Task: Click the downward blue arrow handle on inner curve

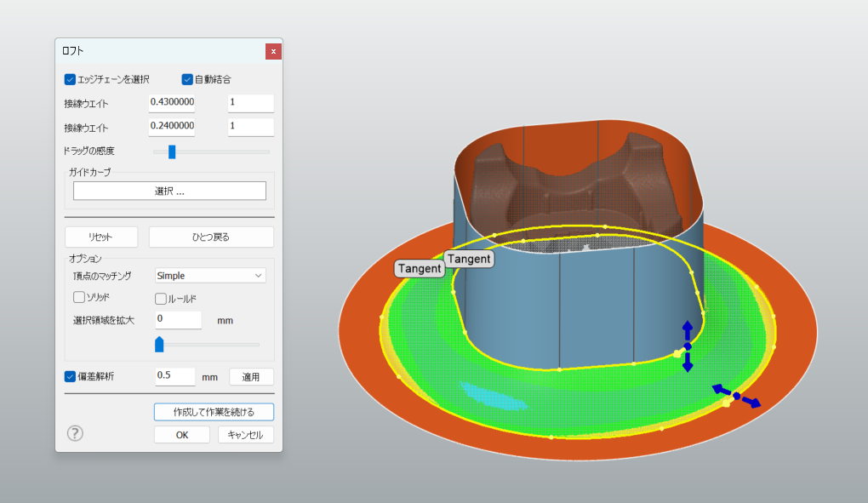Action: point(688,363)
